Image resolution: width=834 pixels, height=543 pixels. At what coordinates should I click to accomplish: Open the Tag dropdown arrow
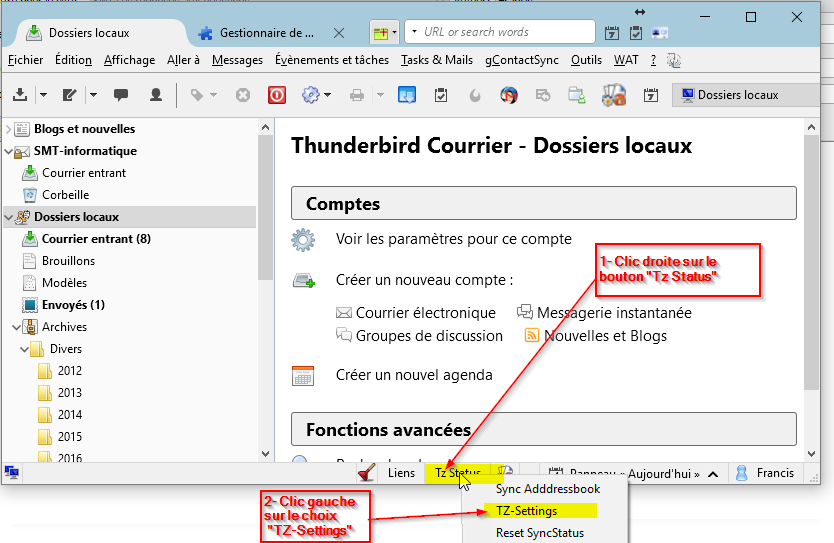[x=214, y=95]
